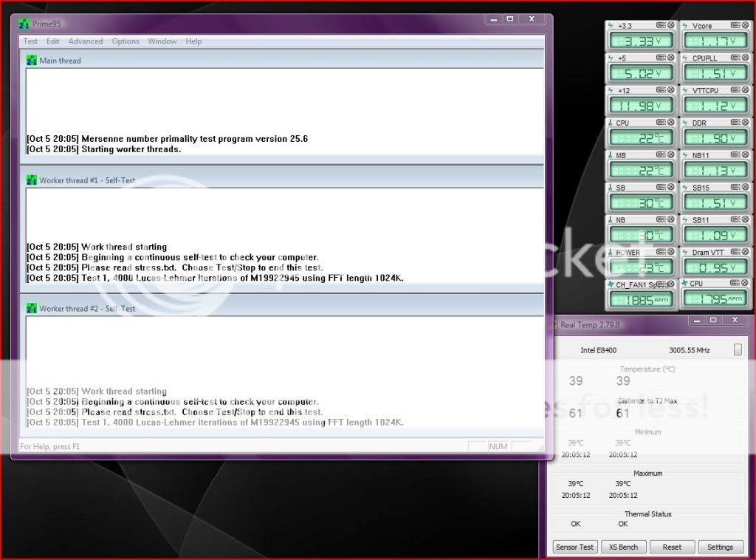Click the Main thread window icon

click(x=31, y=61)
